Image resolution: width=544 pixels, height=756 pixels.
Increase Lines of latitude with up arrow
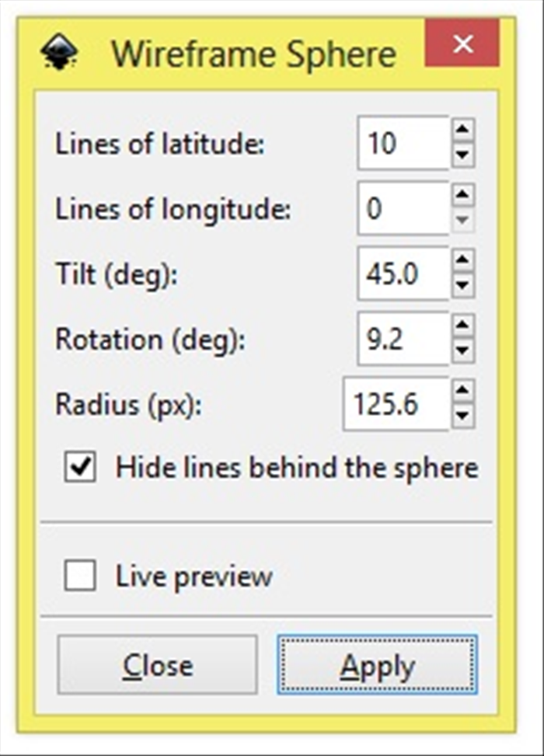[463, 130]
